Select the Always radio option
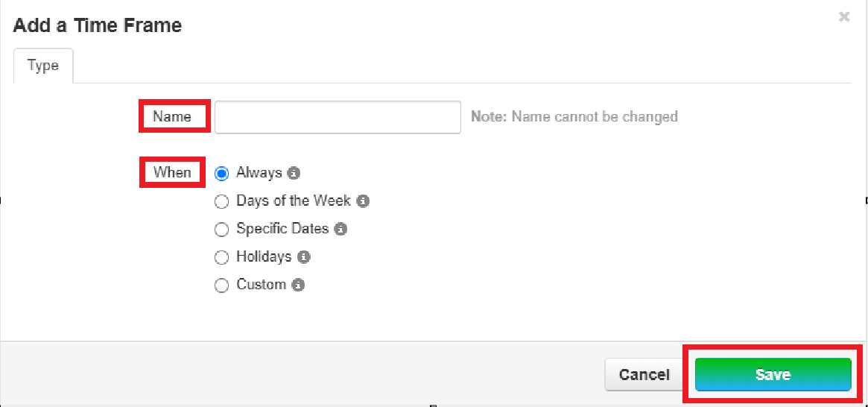The width and height of the screenshot is (868, 407). coord(221,174)
